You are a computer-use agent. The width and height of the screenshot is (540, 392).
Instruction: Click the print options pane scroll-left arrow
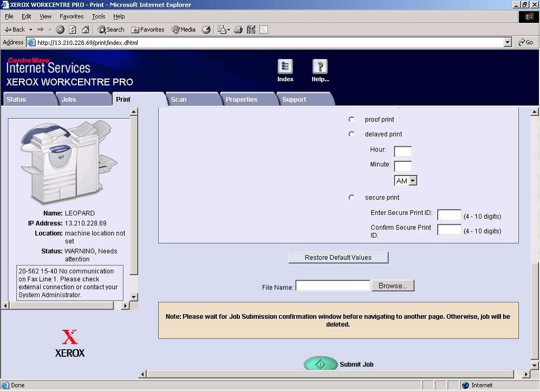click(x=142, y=374)
